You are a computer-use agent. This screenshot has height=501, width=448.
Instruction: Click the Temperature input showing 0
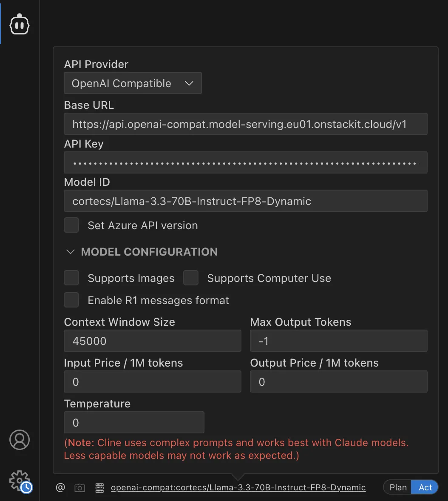(134, 422)
